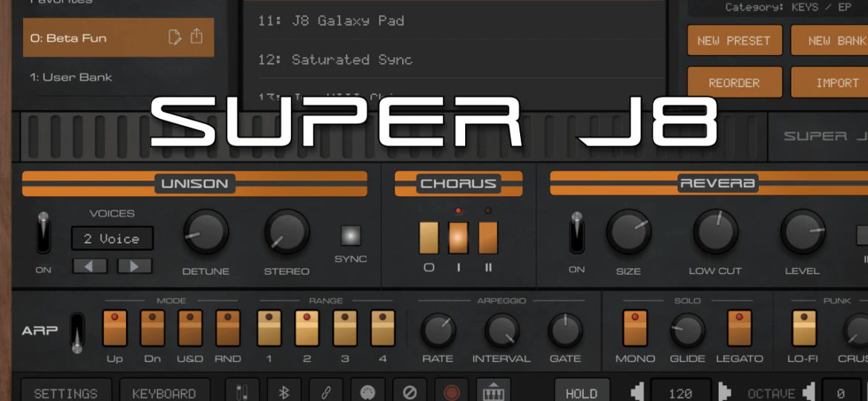Click the Arpeggio GATE knob

point(566,330)
